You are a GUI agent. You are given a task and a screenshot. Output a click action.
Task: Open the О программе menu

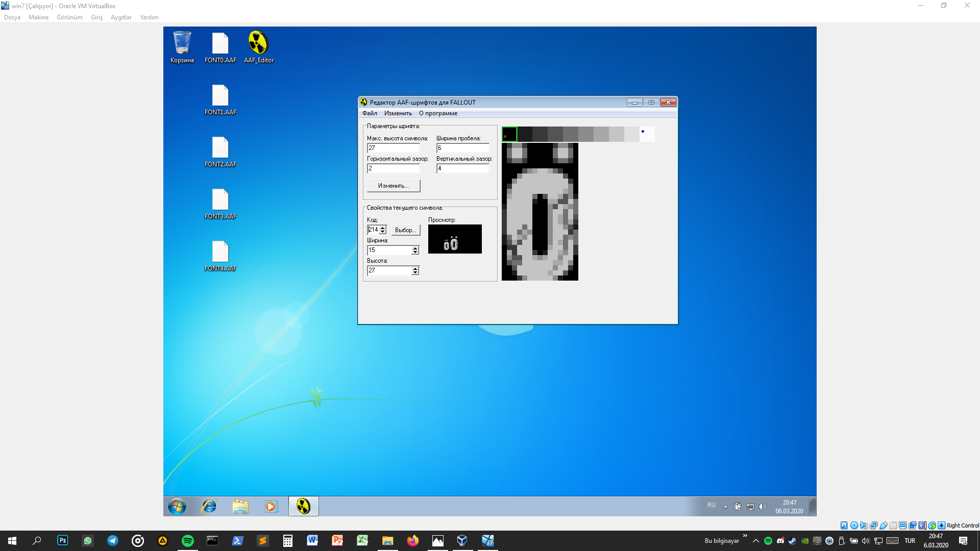click(438, 113)
